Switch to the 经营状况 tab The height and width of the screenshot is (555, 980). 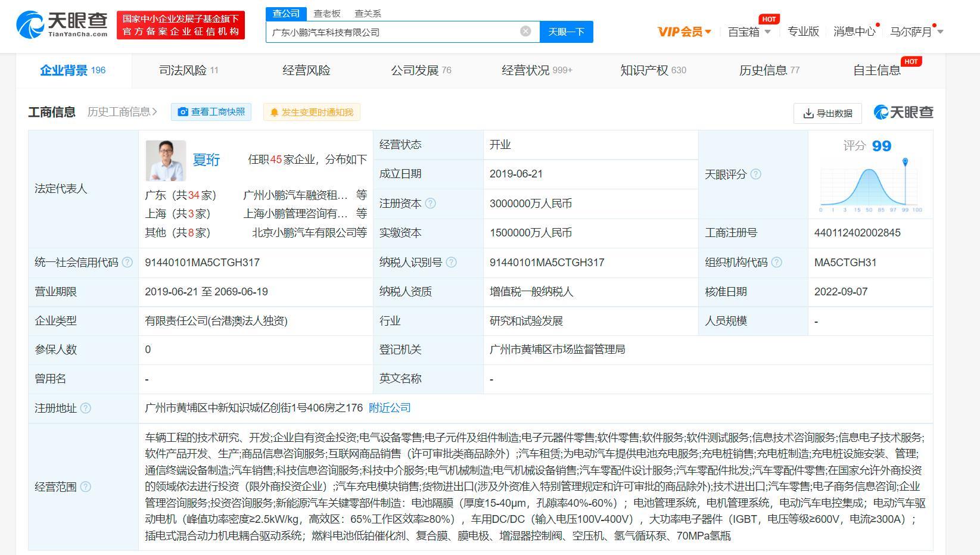coord(537,70)
